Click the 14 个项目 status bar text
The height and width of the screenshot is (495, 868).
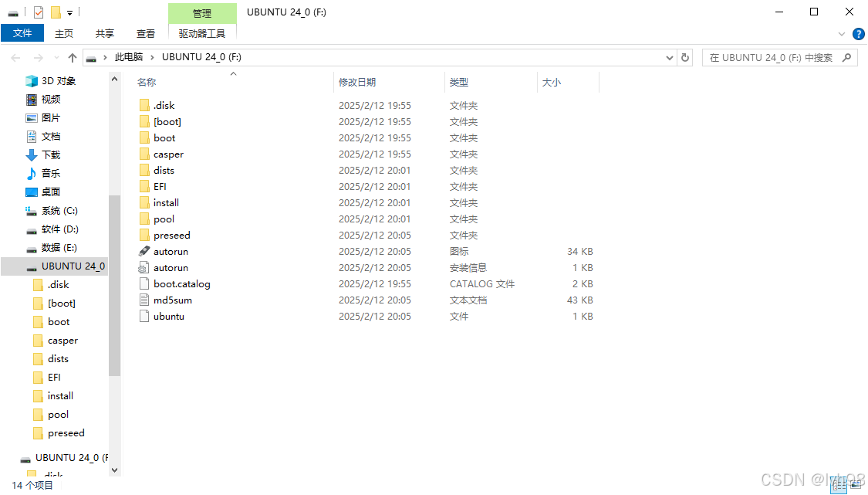[x=32, y=486]
